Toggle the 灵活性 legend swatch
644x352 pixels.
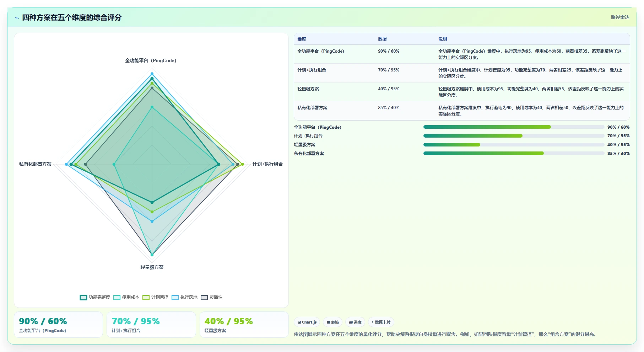(204, 298)
